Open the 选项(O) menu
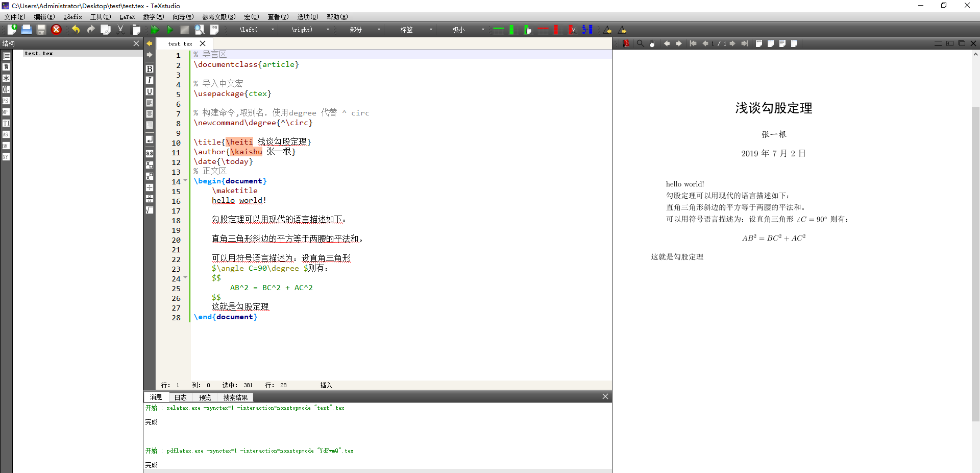 click(x=308, y=17)
